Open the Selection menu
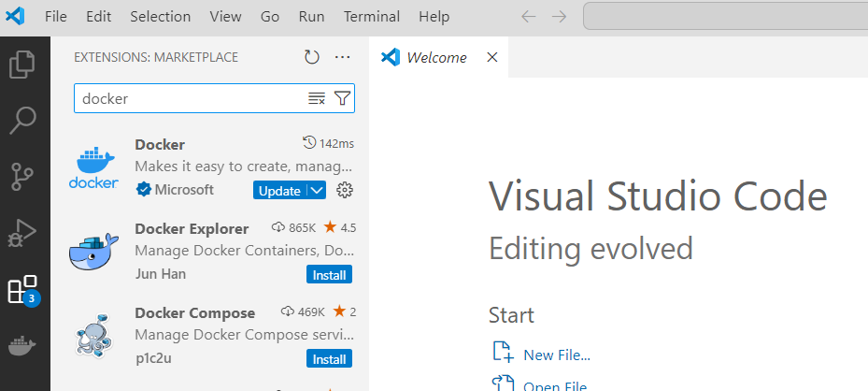 coord(161,17)
